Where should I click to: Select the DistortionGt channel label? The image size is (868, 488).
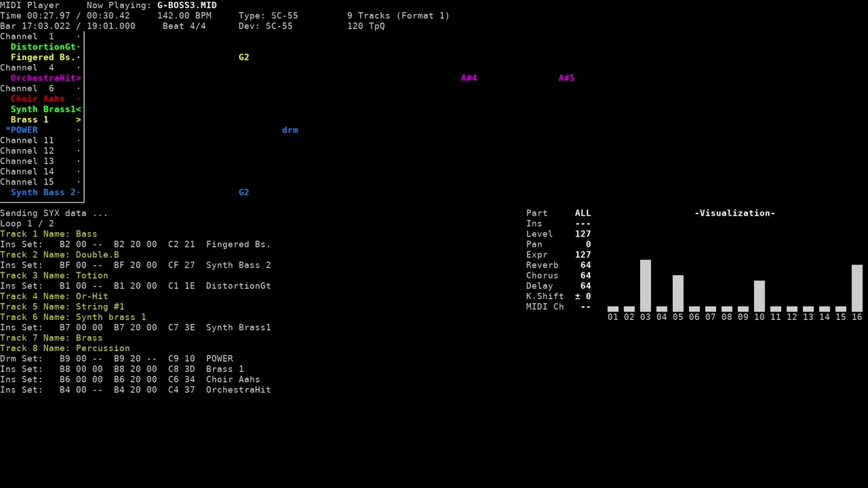point(43,47)
